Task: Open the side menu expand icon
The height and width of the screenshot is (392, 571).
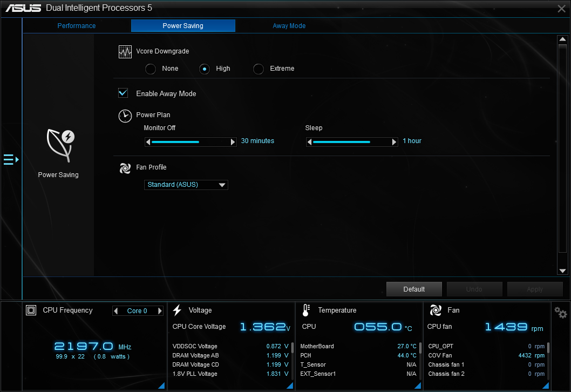Action: coord(11,160)
